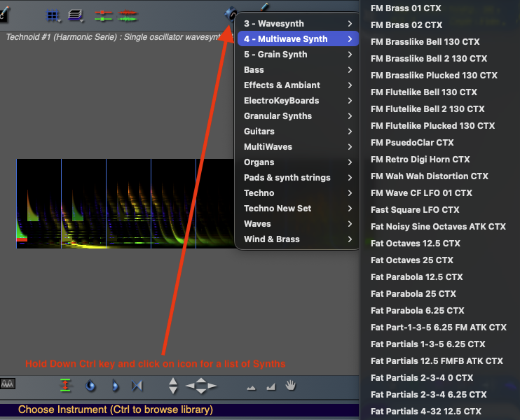This screenshot has width=520, height=420.
Task: Expand Techno New Set arrow
Action: pyautogui.click(x=350, y=209)
